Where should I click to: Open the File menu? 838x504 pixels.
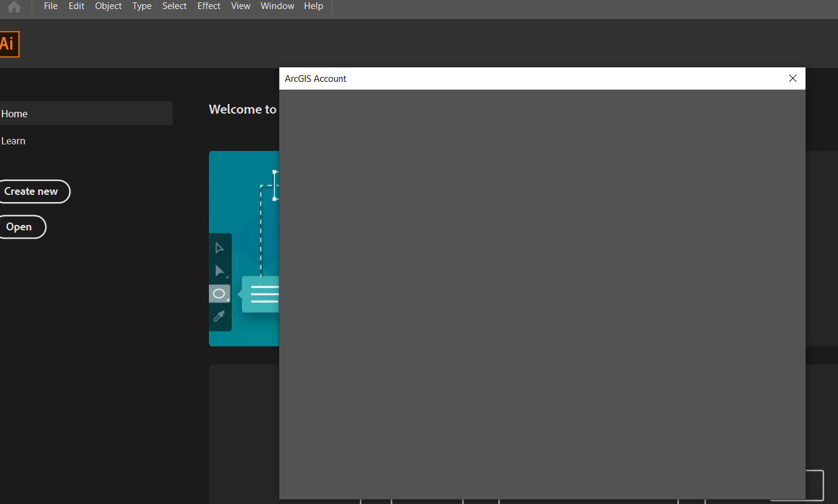(51, 6)
